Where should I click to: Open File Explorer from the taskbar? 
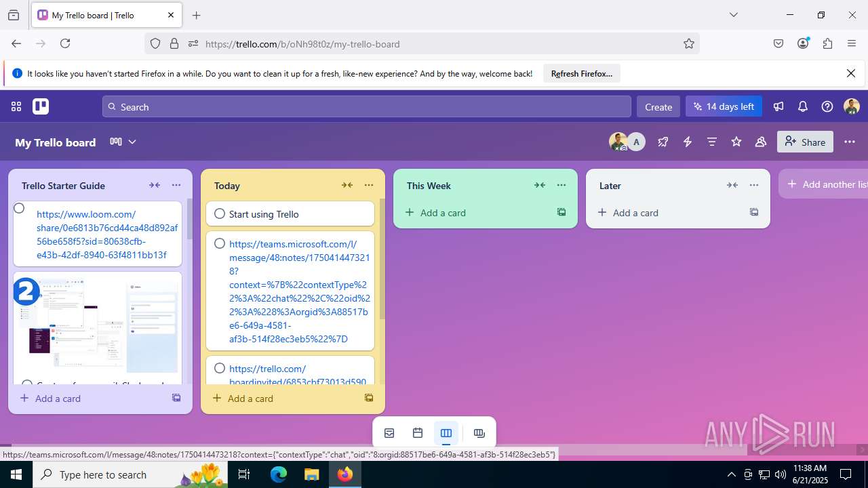(311, 474)
